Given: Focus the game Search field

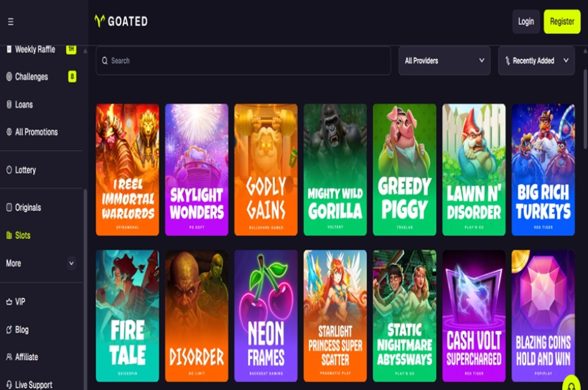Looking at the screenshot, I should point(243,61).
